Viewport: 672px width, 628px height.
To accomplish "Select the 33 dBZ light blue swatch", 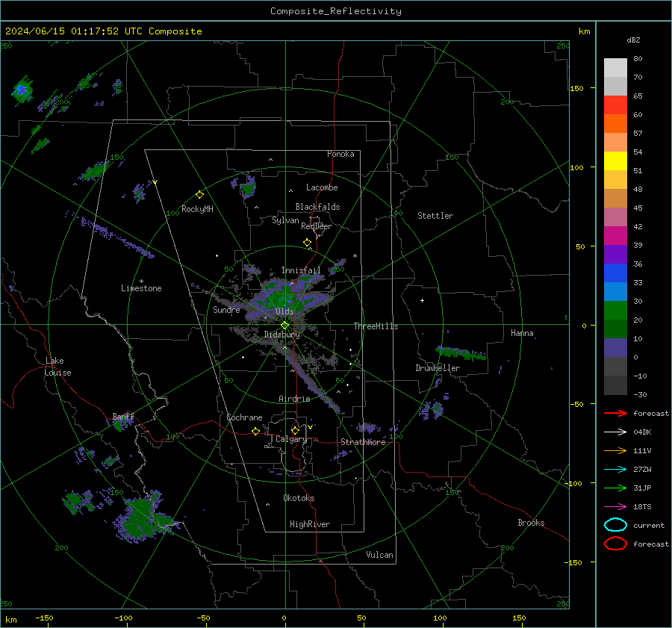I will tap(615, 291).
